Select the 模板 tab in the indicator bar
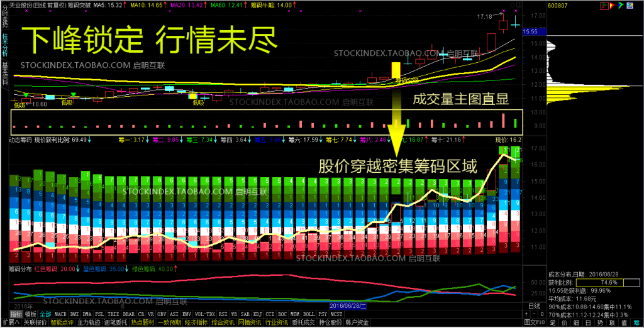The height and width of the screenshot is (328, 644). pyautogui.click(x=31, y=314)
